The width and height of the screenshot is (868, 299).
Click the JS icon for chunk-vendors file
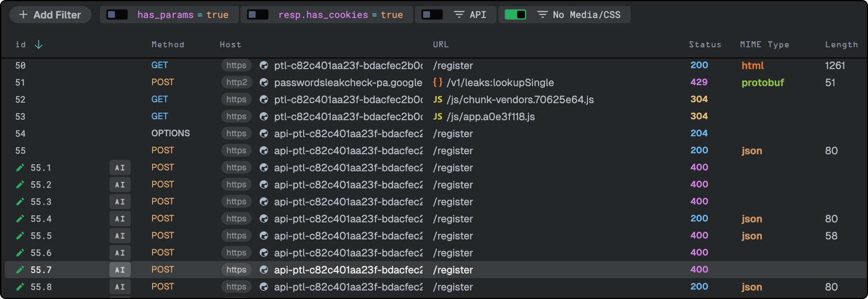click(438, 99)
